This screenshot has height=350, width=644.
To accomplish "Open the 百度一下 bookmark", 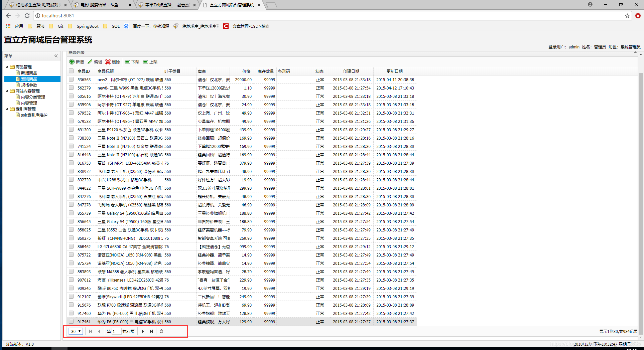I will click(146, 26).
